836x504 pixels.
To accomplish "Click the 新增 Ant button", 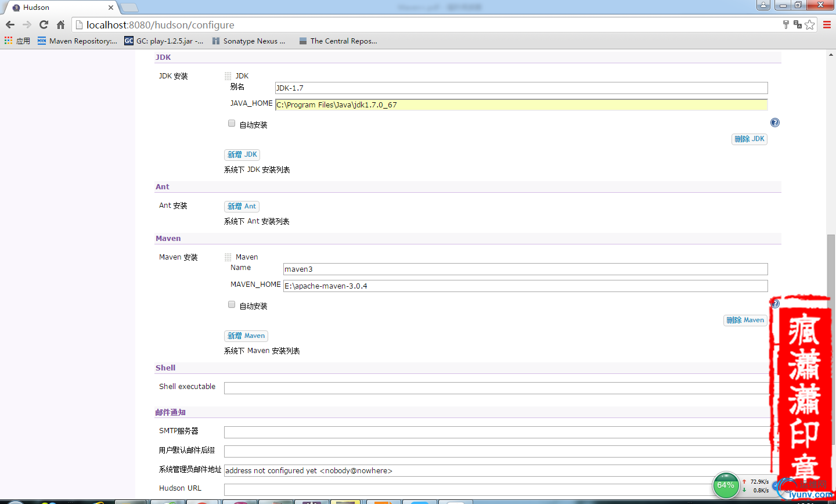I will click(242, 206).
